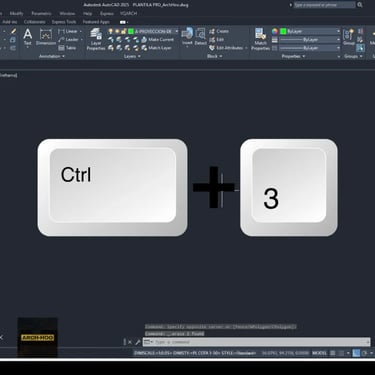Click the ribbon minimize toggle after Featured Apps
375x375 pixels.
click(123, 22)
